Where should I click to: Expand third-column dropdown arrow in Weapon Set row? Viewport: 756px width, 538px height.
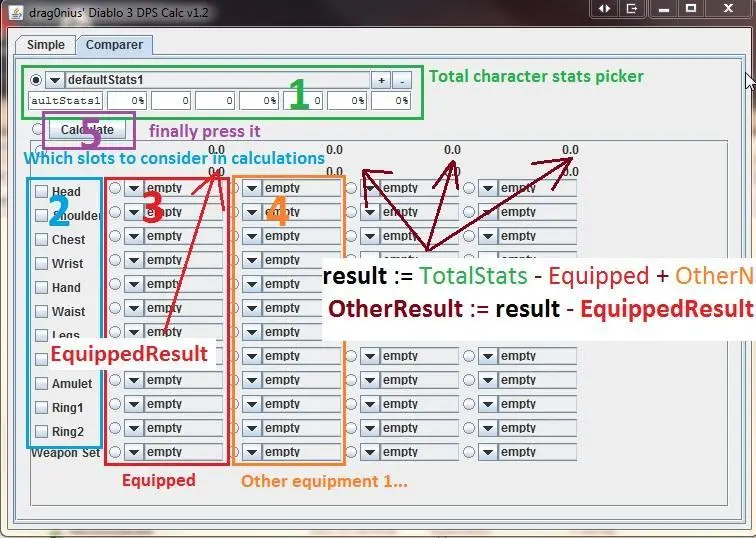pos(370,452)
